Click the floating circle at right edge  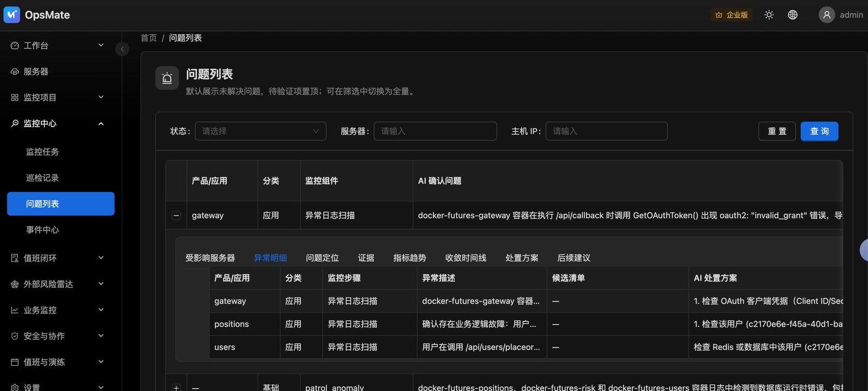point(864,250)
